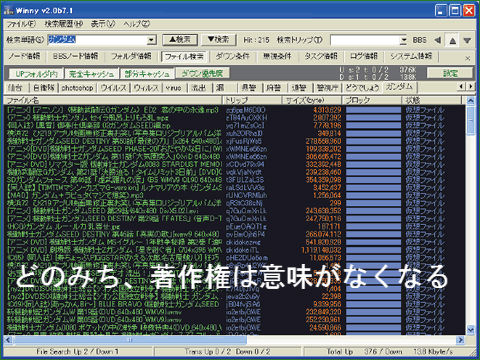Click the ▼検索 button
Screen dimensions: 480x360
pyautogui.click(x=218, y=40)
